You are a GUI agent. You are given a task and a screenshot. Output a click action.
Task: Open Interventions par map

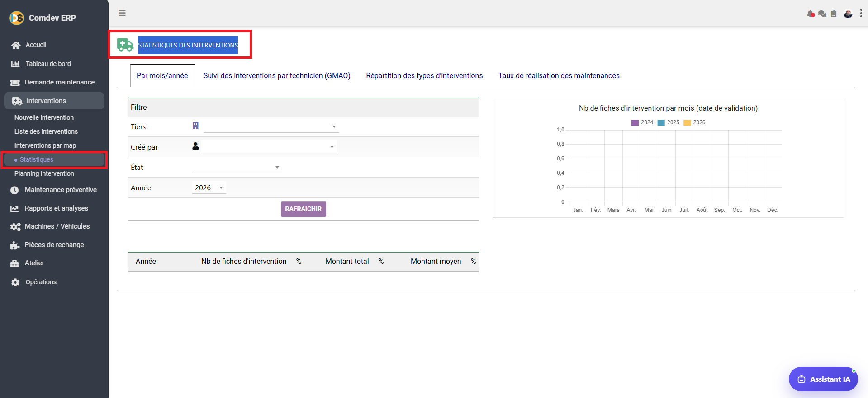click(x=45, y=145)
